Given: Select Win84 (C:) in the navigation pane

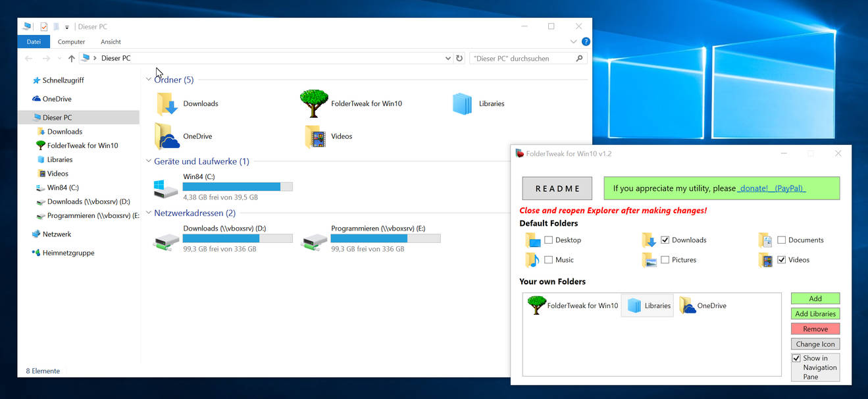Looking at the screenshot, I should point(63,188).
